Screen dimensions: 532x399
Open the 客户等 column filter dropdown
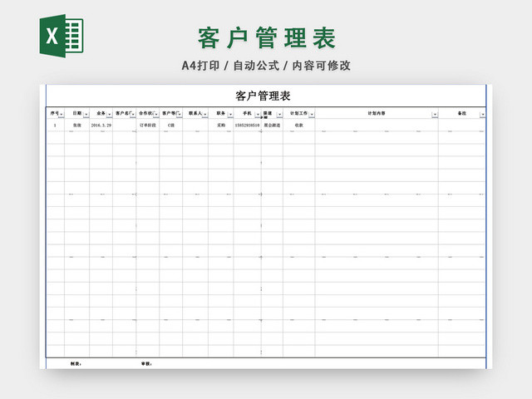(180, 115)
